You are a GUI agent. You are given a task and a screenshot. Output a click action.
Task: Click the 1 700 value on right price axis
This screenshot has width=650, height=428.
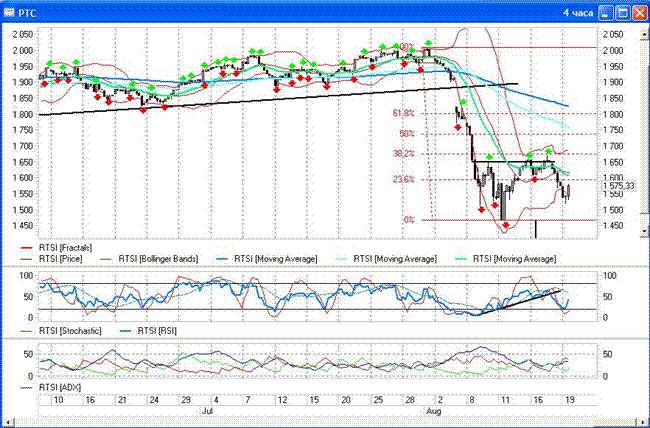tap(613, 146)
